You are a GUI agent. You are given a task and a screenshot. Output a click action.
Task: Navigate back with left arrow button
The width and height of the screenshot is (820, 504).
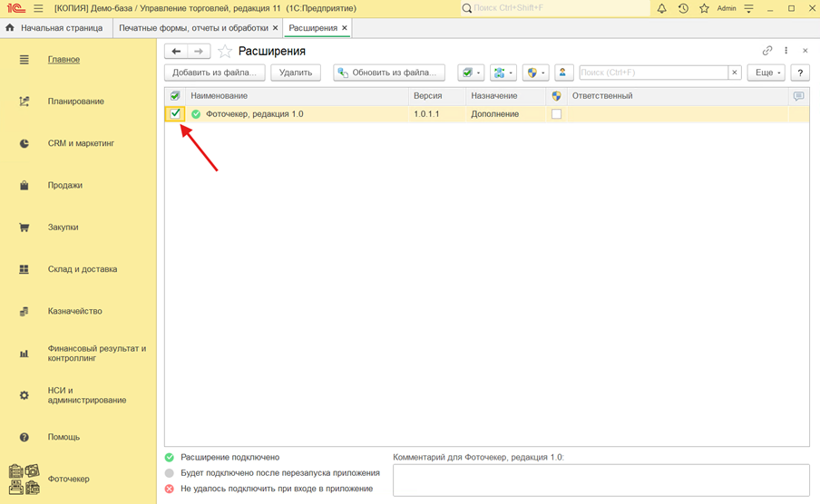tap(176, 52)
